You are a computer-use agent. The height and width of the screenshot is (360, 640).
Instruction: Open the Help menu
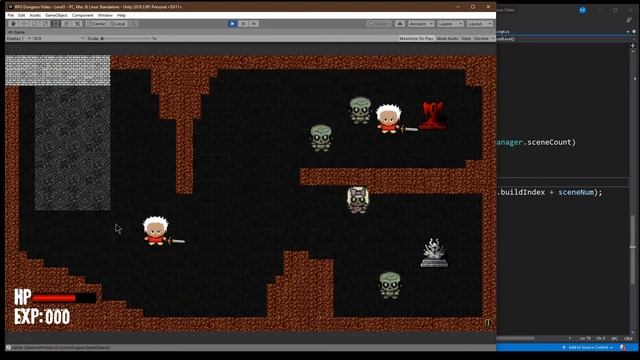pyautogui.click(x=121, y=15)
